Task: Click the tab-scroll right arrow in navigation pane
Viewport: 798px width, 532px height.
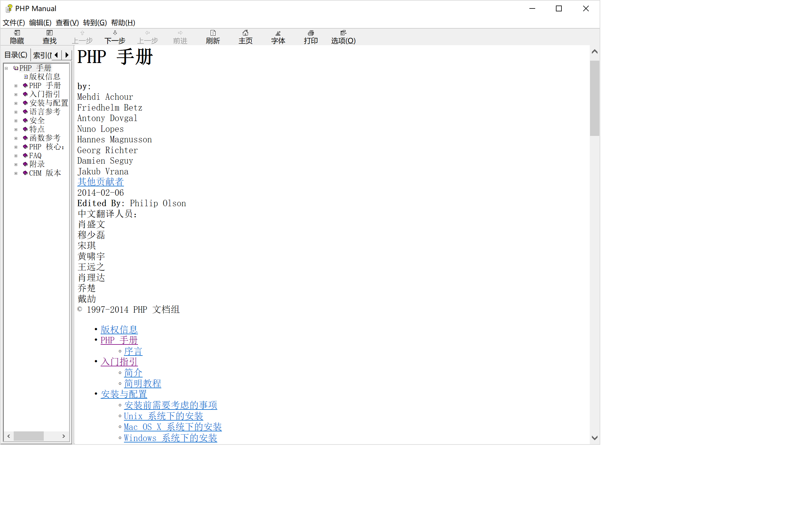Action: coord(67,55)
